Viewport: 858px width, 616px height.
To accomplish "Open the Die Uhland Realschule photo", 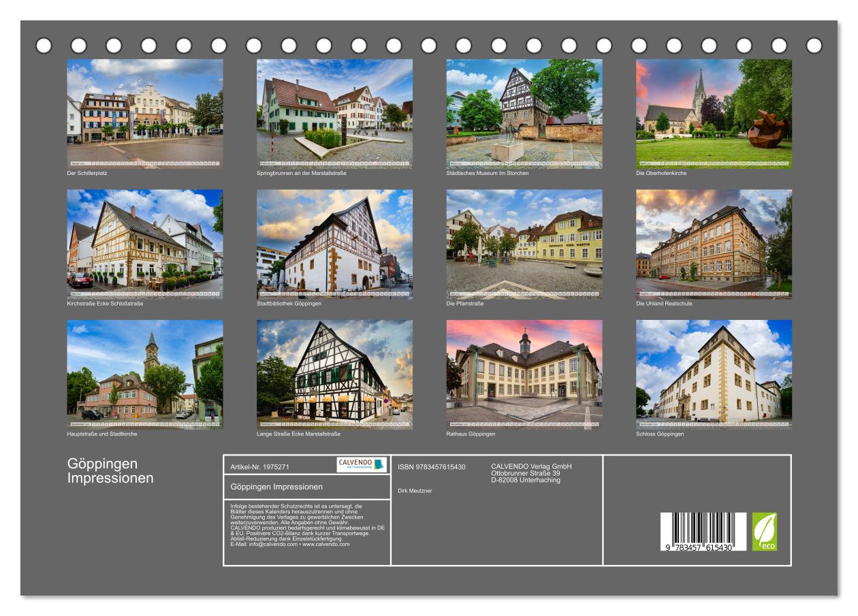I will click(714, 244).
